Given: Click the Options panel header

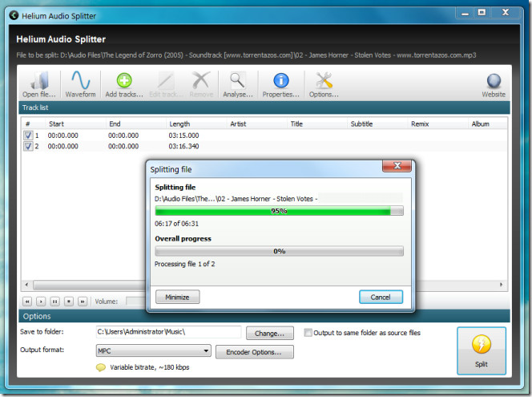Looking at the screenshot, I should (x=264, y=316).
